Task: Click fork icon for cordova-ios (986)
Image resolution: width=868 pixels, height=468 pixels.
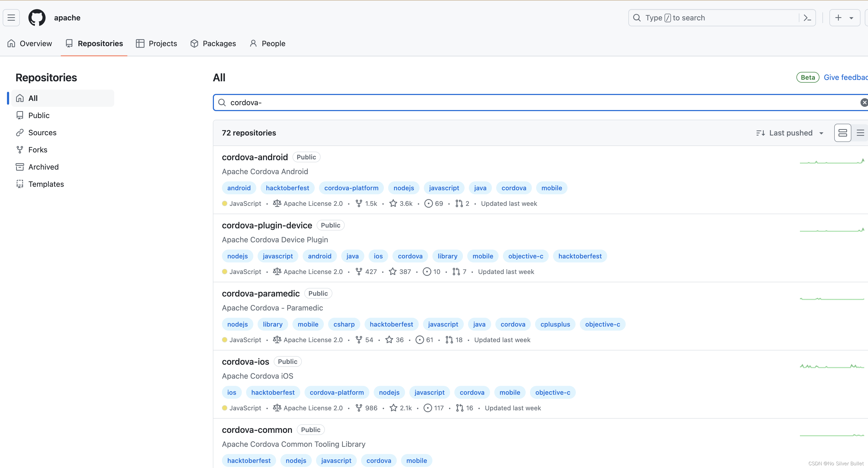Action: click(359, 408)
